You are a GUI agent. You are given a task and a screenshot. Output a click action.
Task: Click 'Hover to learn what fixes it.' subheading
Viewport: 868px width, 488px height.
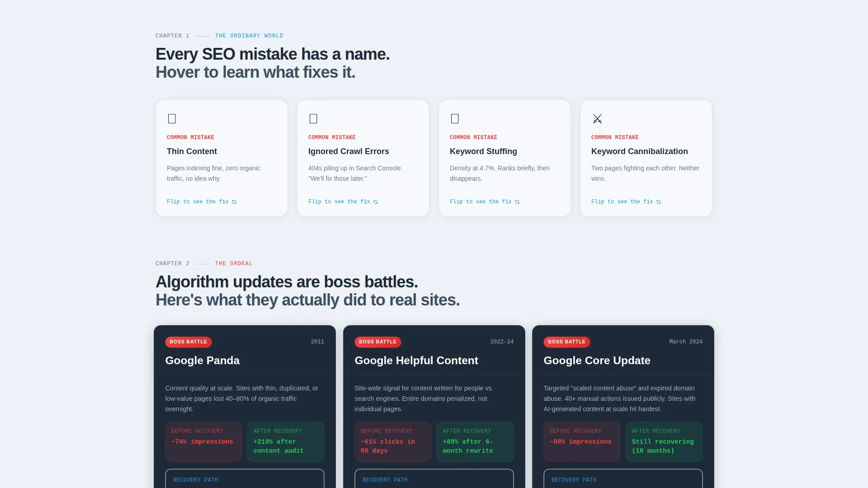(255, 72)
